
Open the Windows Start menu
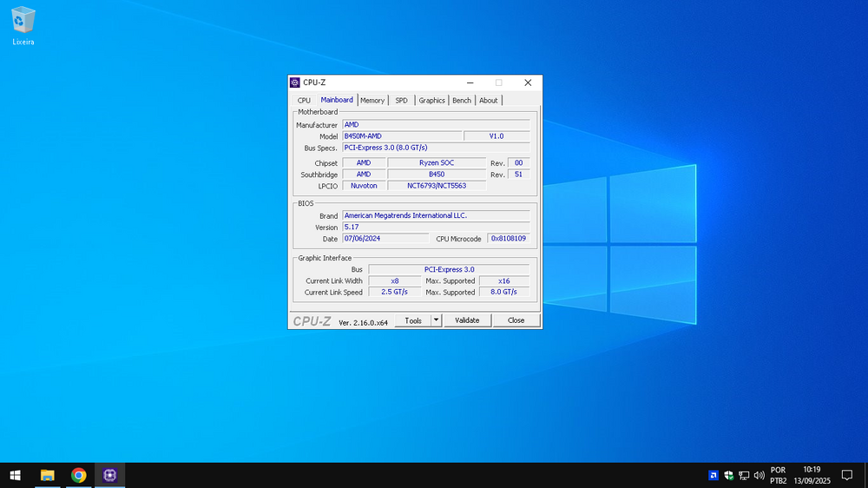tap(15, 475)
